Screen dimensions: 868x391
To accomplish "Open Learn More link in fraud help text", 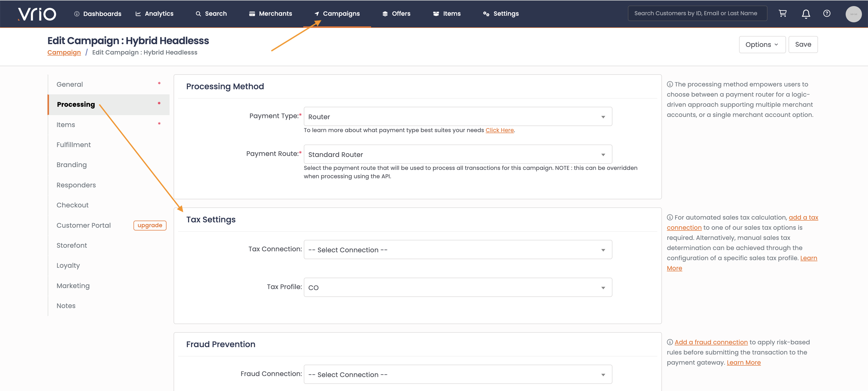I will click(744, 363).
